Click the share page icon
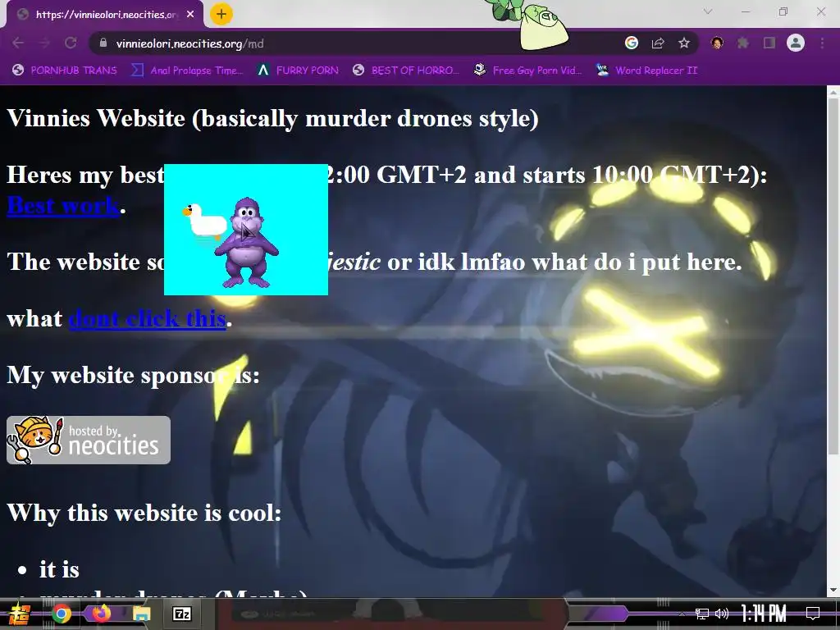This screenshot has width=840, height=630. 658,43
